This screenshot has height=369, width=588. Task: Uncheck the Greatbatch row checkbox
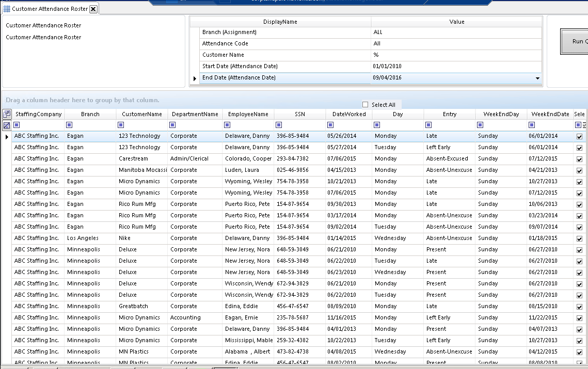click(579, 307)
